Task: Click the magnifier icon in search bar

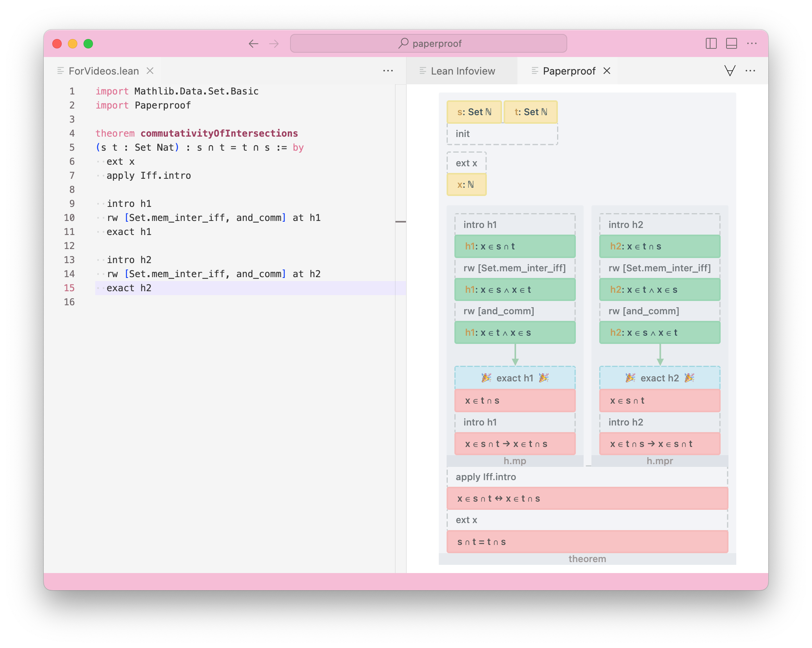Action: point(403,43)
